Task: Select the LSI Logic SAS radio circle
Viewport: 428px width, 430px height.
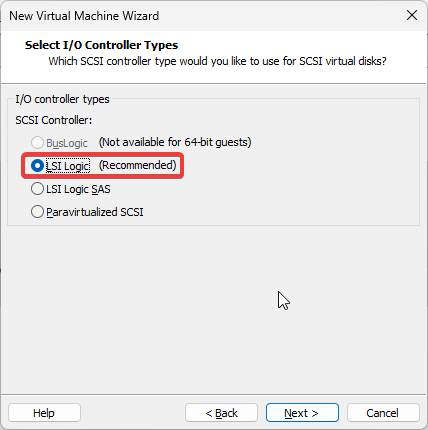Action: (x=37, y=189)
